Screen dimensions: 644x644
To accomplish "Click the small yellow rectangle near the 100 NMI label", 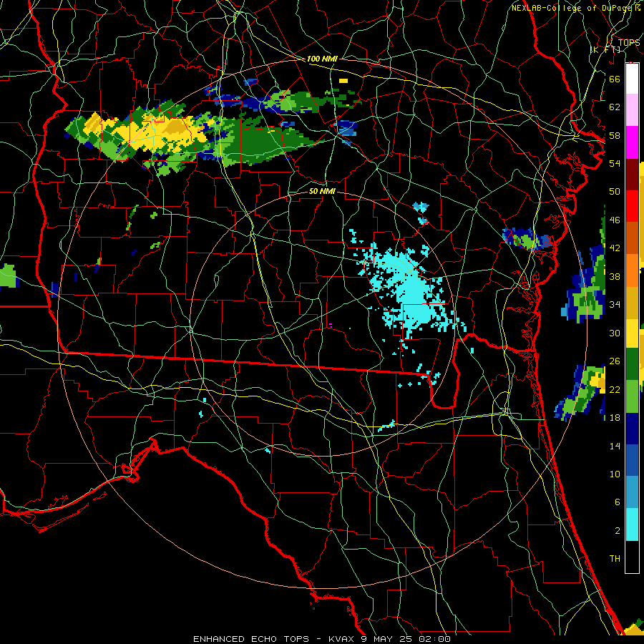I will point(343,81).
